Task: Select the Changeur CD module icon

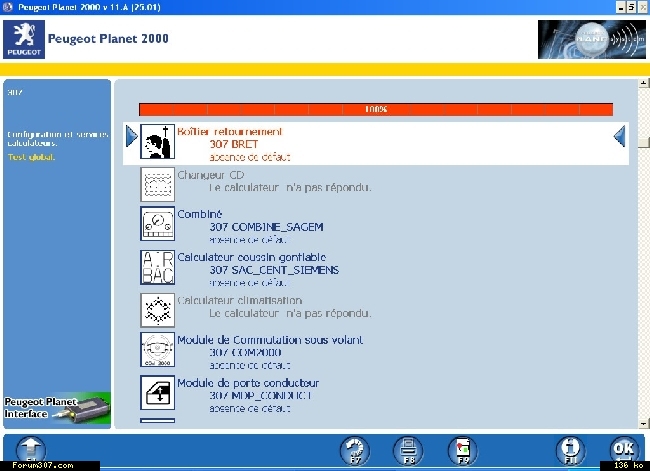Action: point(158,184)
